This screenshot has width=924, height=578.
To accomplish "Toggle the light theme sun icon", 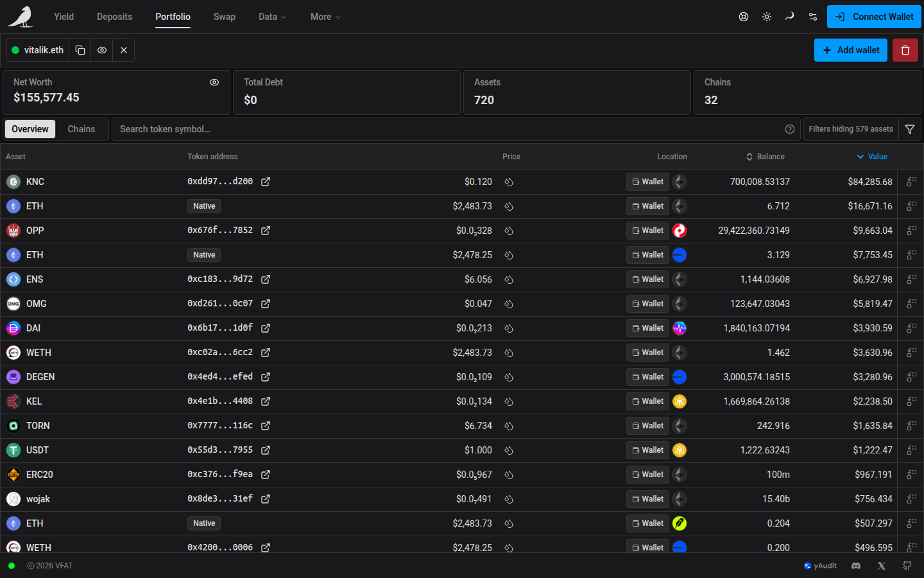I will 767,17.
